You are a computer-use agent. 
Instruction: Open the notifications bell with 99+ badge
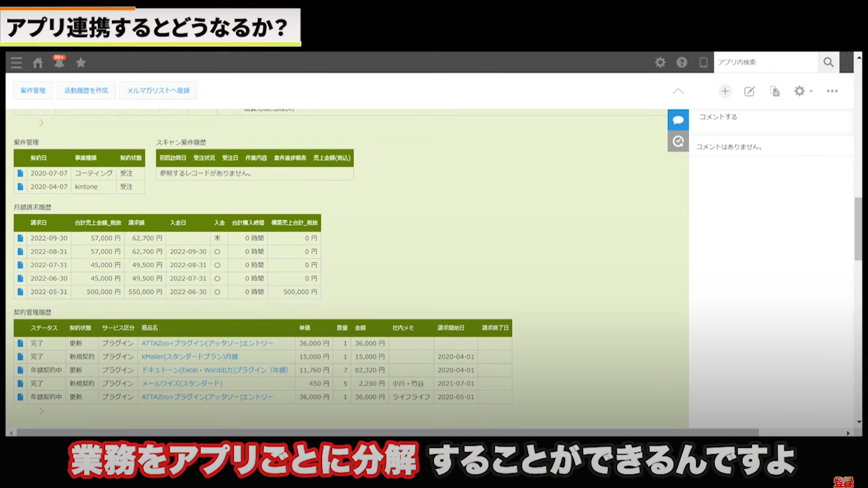pyautogui.click(x=59, y=63)
